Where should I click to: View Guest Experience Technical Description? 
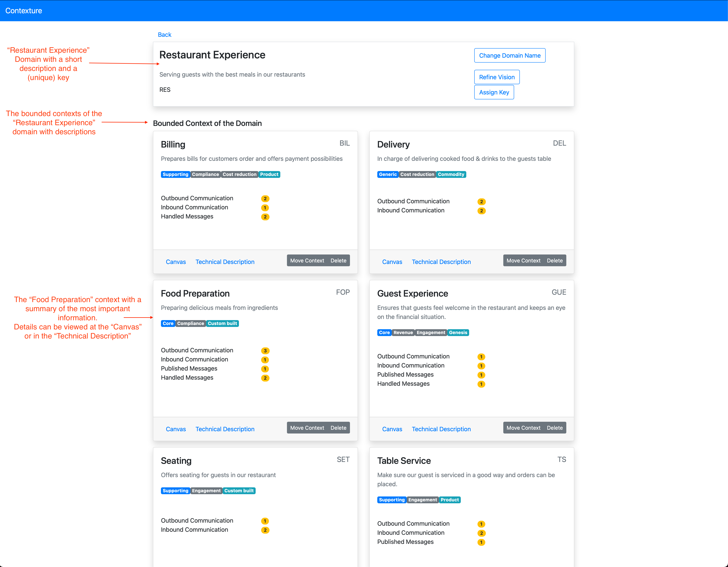[x=441, y=429]
